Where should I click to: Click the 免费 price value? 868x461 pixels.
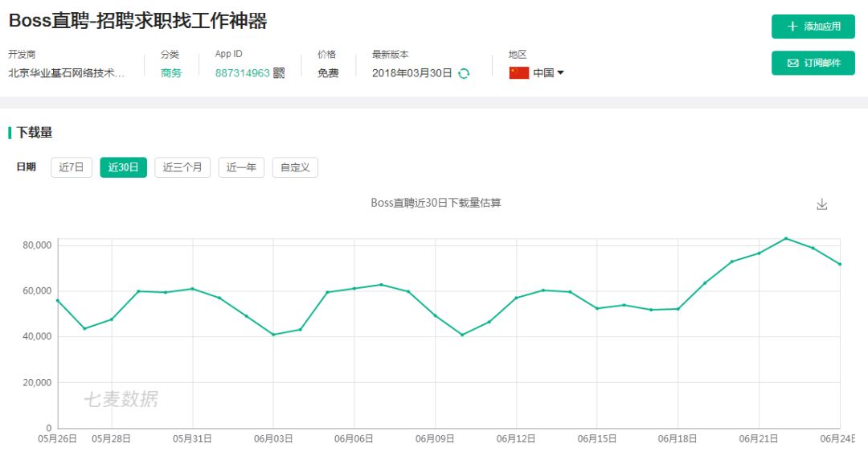pos(328,73)
